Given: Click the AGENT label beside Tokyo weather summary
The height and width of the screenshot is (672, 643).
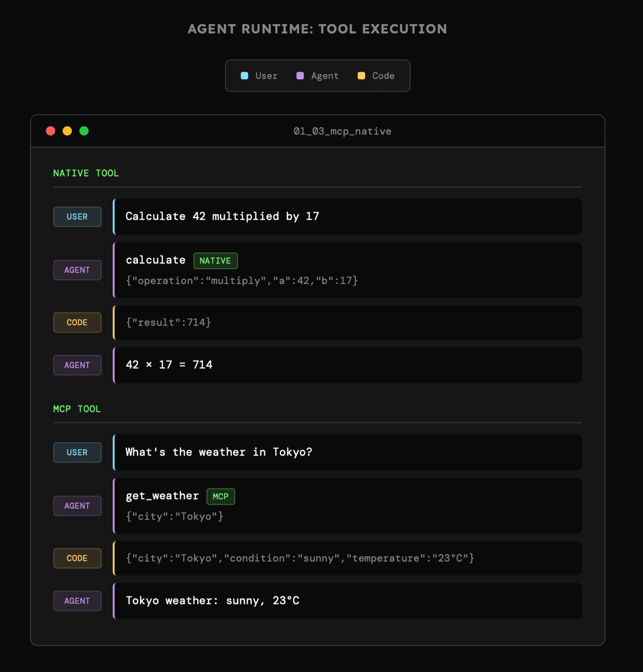Looking at the screenshot, I should (77, 601).
